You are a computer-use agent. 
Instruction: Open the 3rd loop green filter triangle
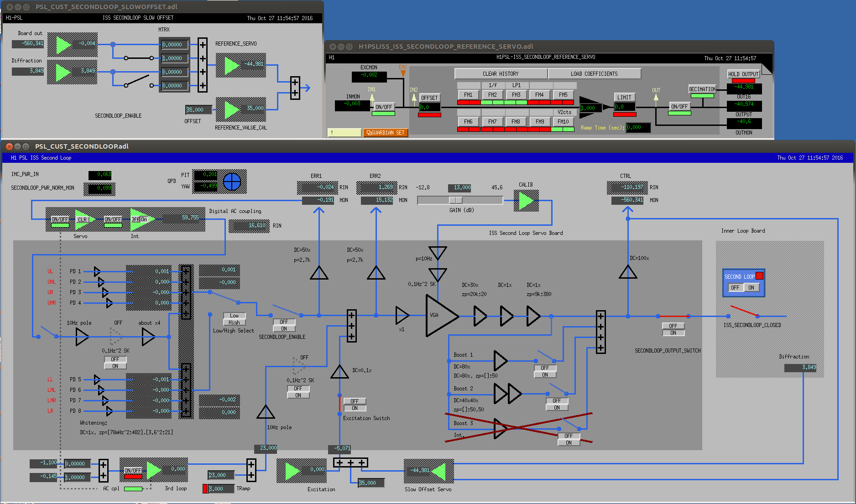[154, 470]
